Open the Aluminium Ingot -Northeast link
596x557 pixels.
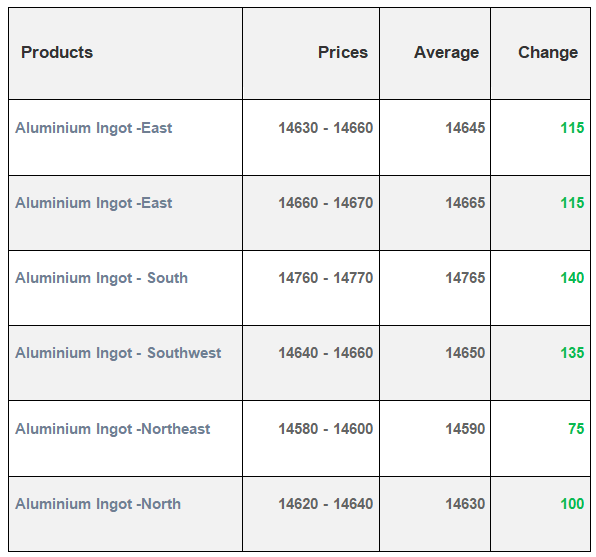[x=113, y=429]
